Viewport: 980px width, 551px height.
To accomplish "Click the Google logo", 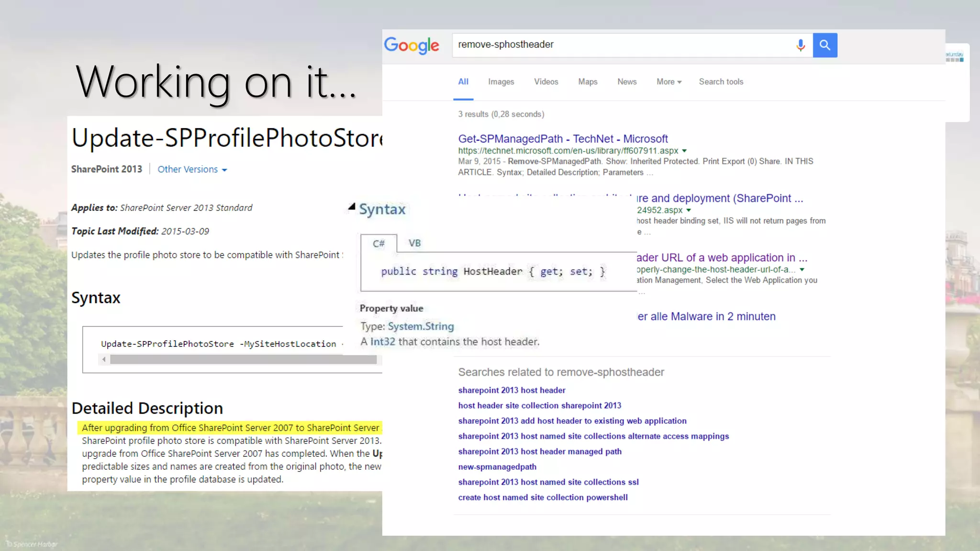I will 412,45.
